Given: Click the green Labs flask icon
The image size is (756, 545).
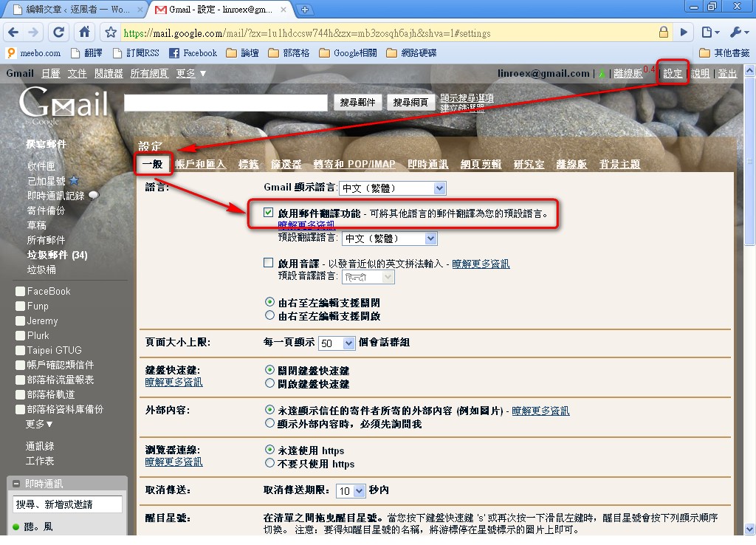Looking at the screenshot, I should coord(602,74).
